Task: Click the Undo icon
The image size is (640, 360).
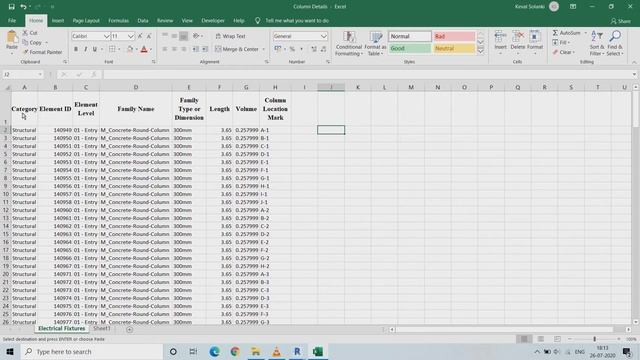Action: click(23, 7)
